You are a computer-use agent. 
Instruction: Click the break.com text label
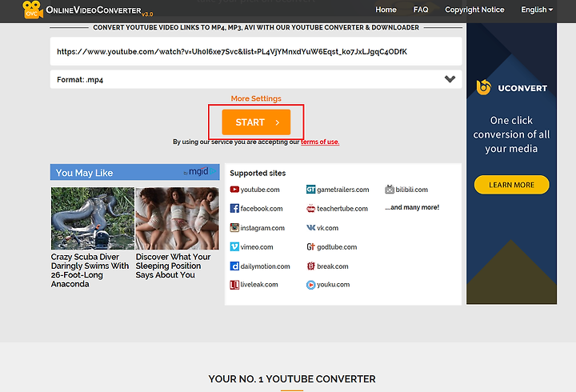[333, 266]
